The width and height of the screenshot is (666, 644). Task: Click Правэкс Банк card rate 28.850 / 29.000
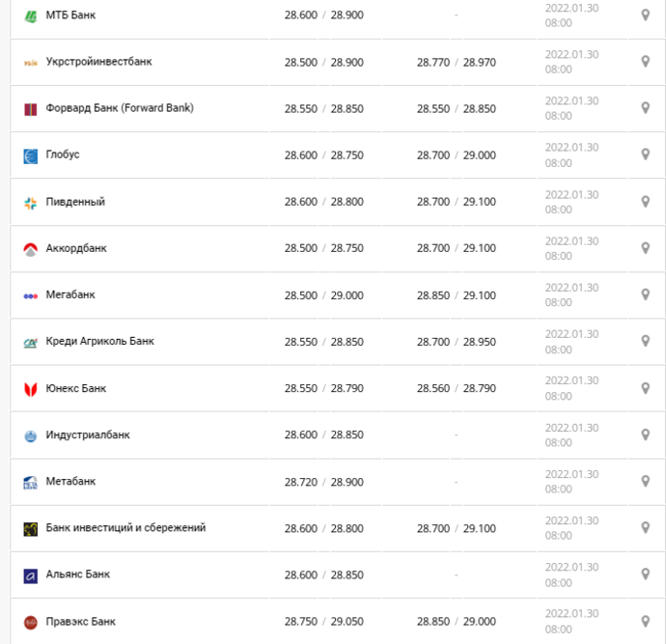pos(457,622)
